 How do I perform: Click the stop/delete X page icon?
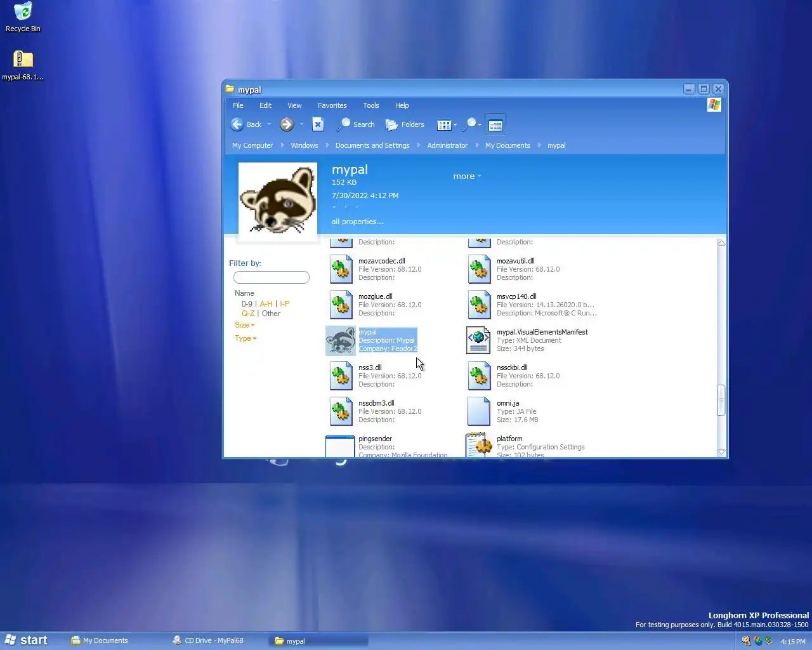318,124
